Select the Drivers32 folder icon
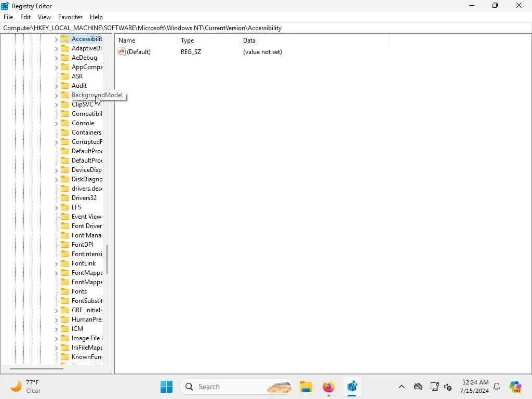Screen dimensions: 532x399 65,198
